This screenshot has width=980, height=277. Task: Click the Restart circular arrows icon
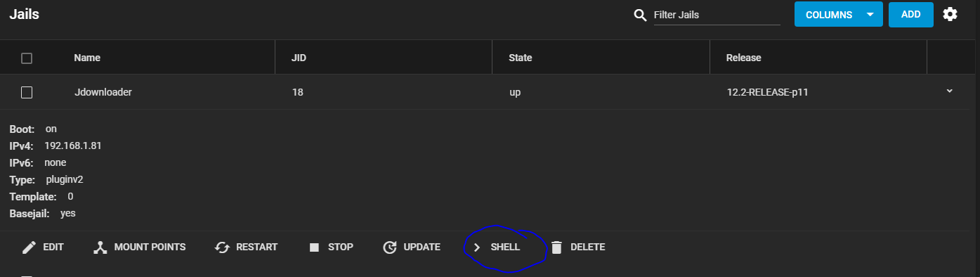point(222,247)
